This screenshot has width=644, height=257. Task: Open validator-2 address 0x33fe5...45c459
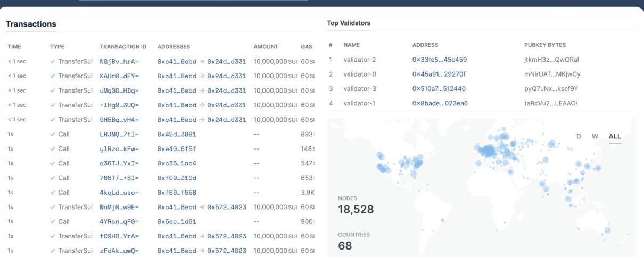point(439,60)
